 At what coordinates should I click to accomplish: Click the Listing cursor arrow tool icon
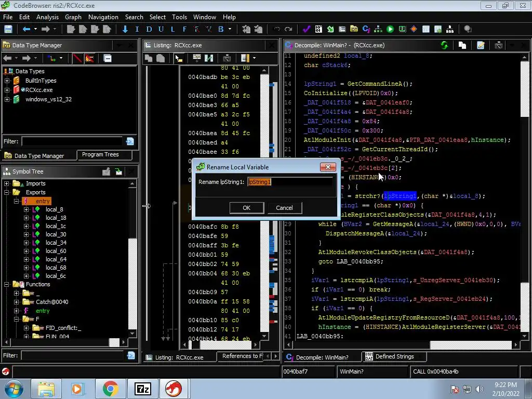click(x=179, y=58)
